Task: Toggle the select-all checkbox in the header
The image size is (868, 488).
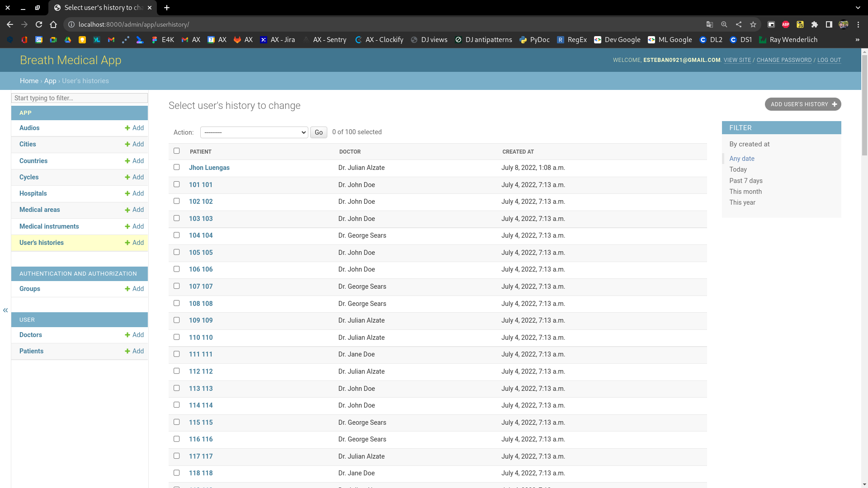Action: [177, 151]
